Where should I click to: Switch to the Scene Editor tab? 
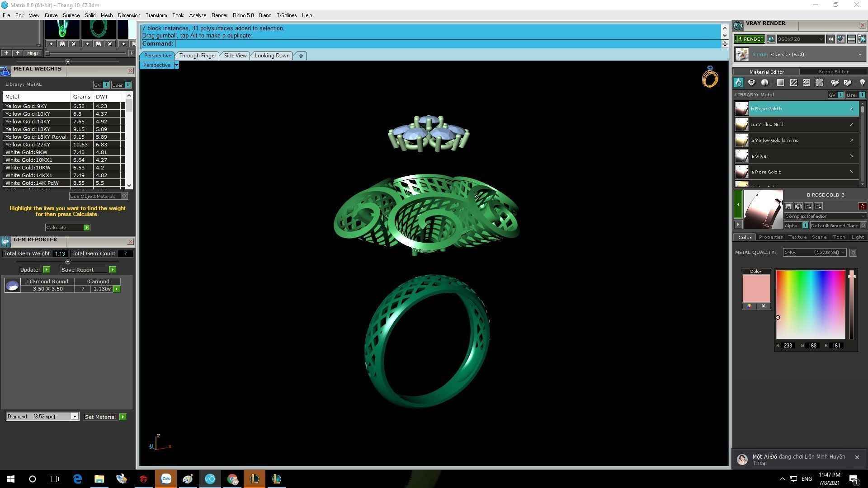point(833,71)
